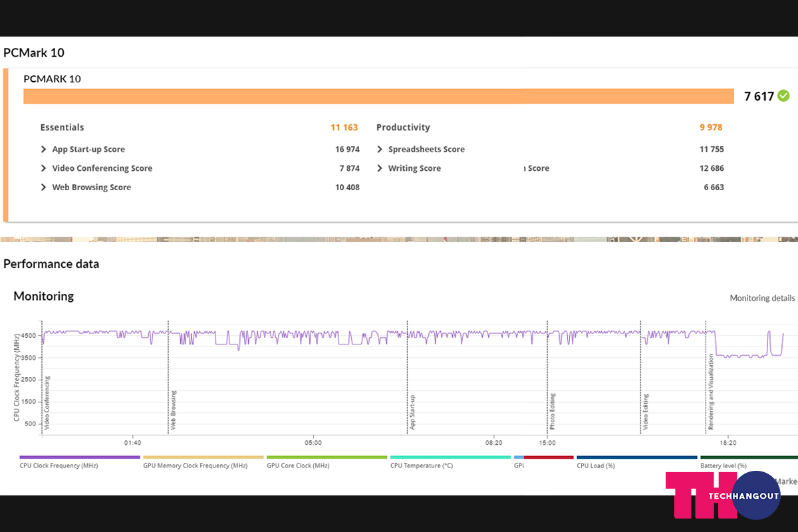Click the Web Browsing value 10 408

(x=348, y=188)
